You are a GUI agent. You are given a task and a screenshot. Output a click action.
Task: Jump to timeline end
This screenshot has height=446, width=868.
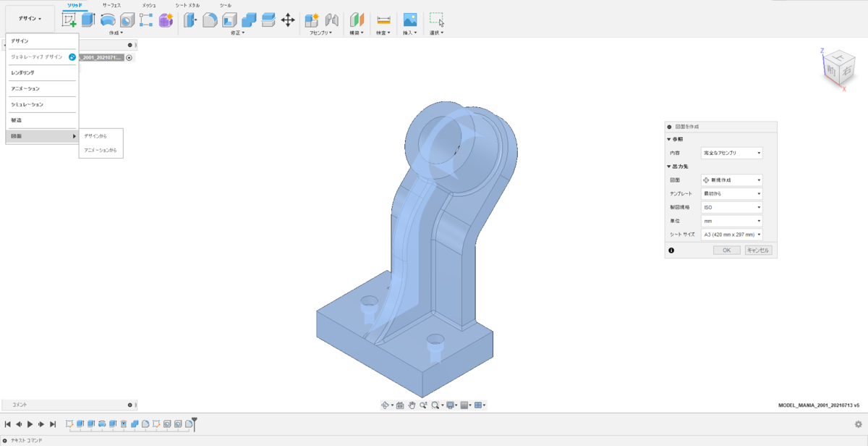(53, 424)
